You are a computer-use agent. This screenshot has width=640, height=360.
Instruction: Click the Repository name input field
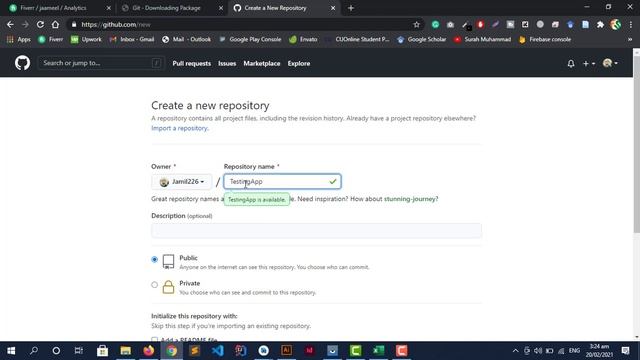click(x=282, y=182)
